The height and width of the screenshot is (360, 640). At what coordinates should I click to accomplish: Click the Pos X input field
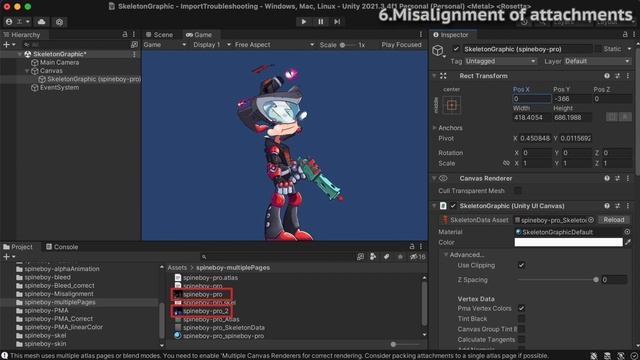(531, 99)
